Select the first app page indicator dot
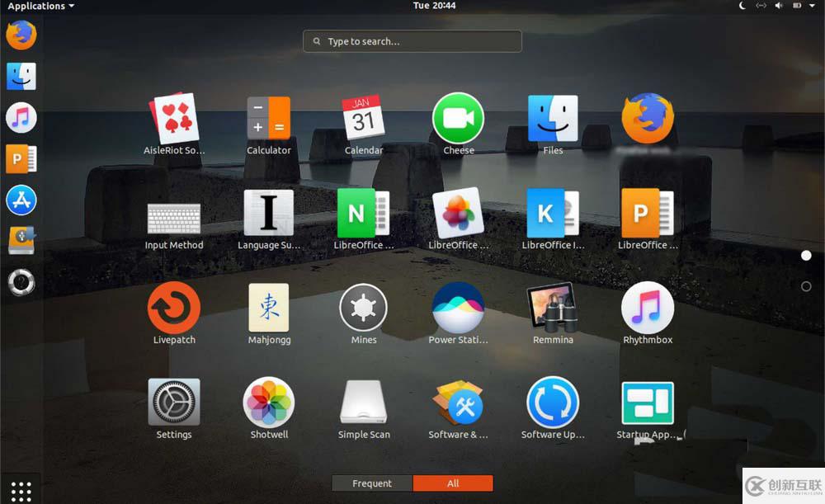This screenshot has width=825, height=504. click(x=806, y=256)
